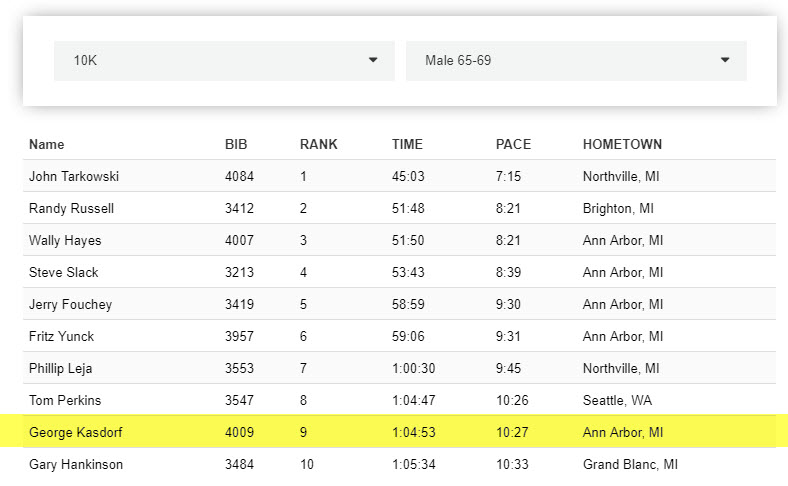Sort by the Name column header
Screen dimensions: 788x486
pyautogui.click(x=47, y=145)
